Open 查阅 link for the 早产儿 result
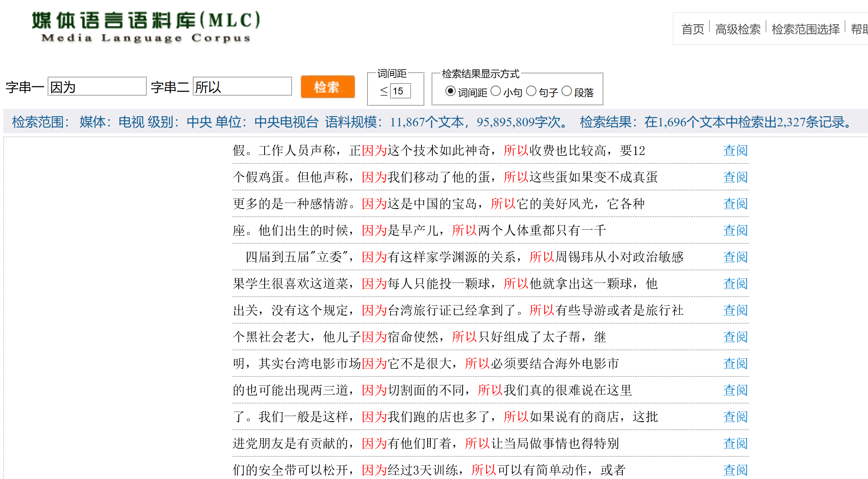 [735, 230]
